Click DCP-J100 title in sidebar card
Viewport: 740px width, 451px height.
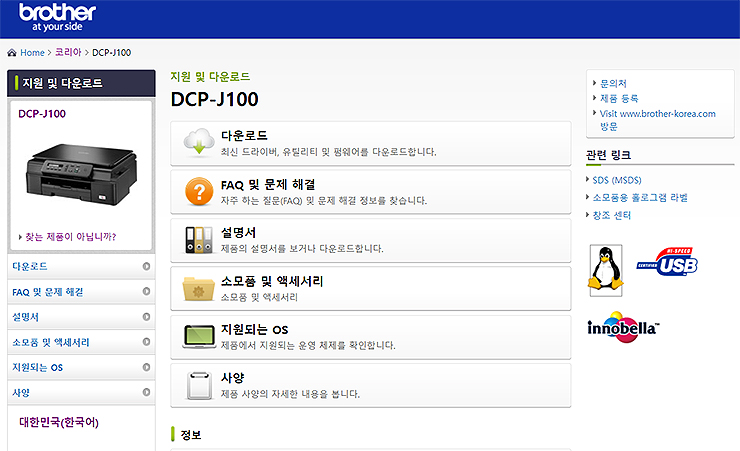42,114
